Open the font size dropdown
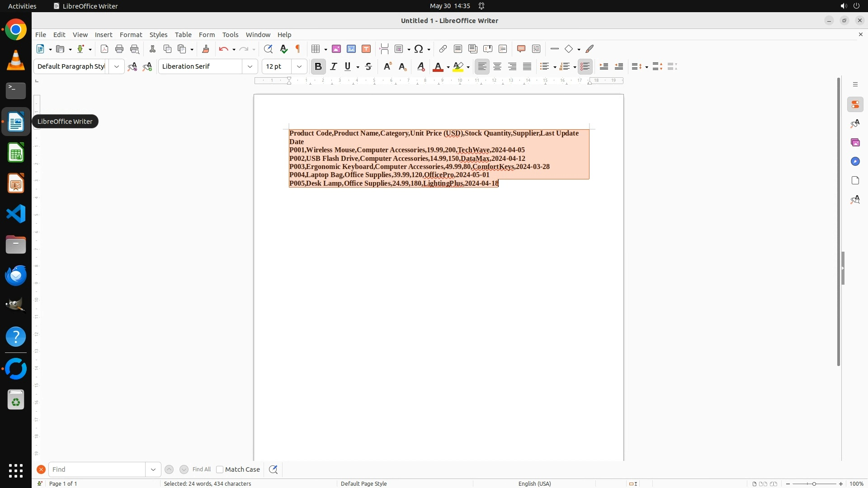The width and height of the screenshot is (868, 488). click(299, 66)
